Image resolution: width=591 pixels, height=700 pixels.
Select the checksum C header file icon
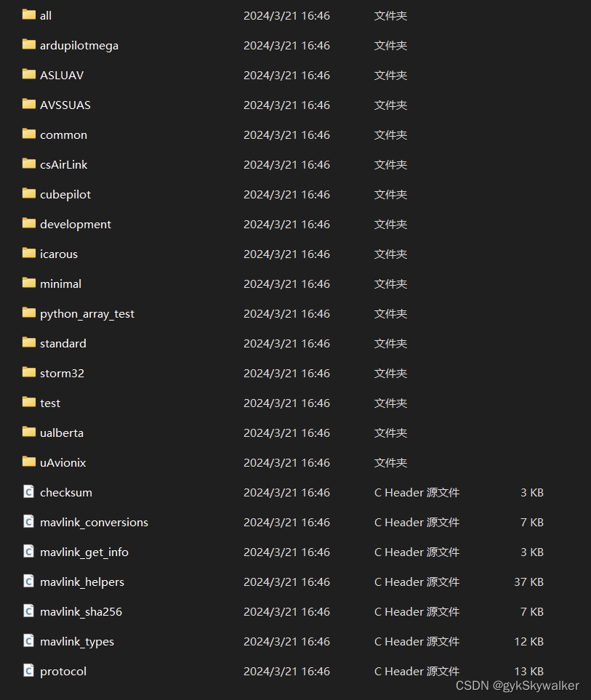[x=29, y=491]
